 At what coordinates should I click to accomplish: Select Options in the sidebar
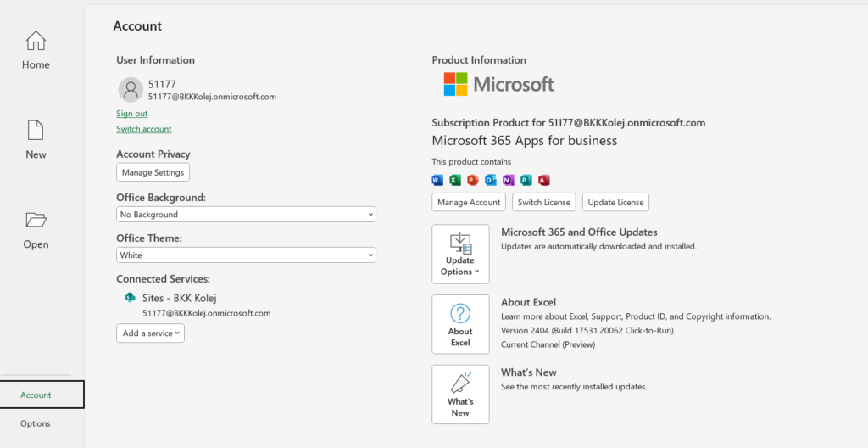click(36, 423)
